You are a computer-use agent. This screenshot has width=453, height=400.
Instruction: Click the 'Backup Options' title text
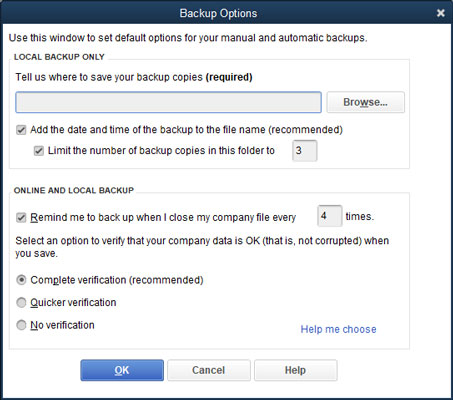tap(218, 13)
